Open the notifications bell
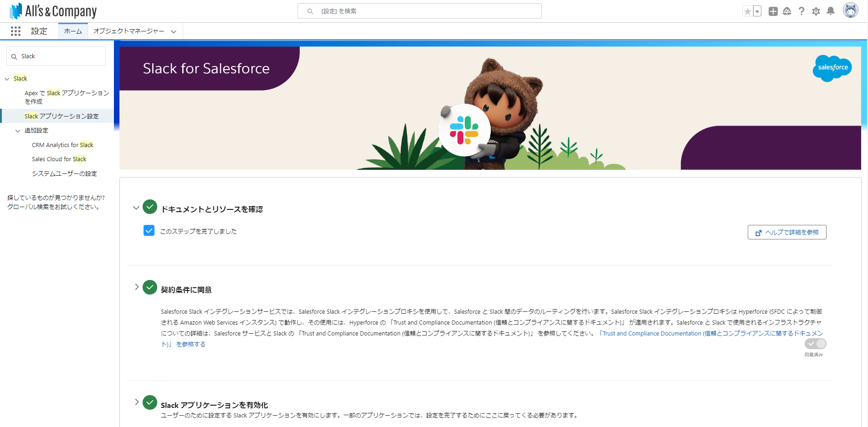Image resolution: width=868 pixels, height=427 pixels. (x=831, y=11)
